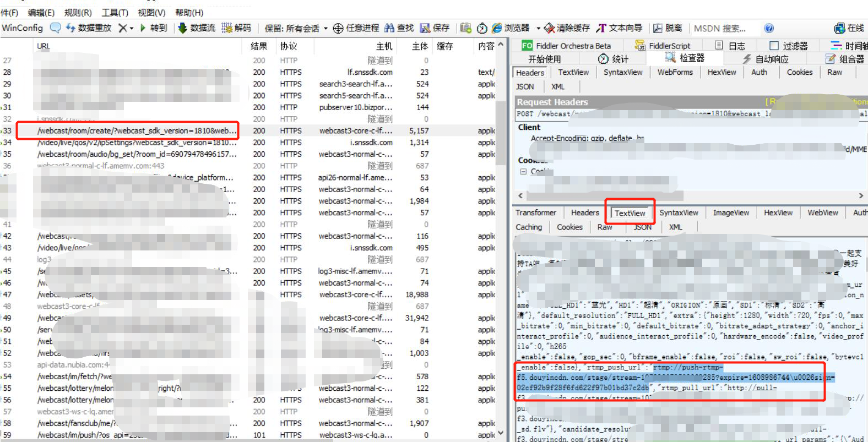Click the camera screenshot toolbar icon
The width and height of the screenshot is (868, 442).
466,28
